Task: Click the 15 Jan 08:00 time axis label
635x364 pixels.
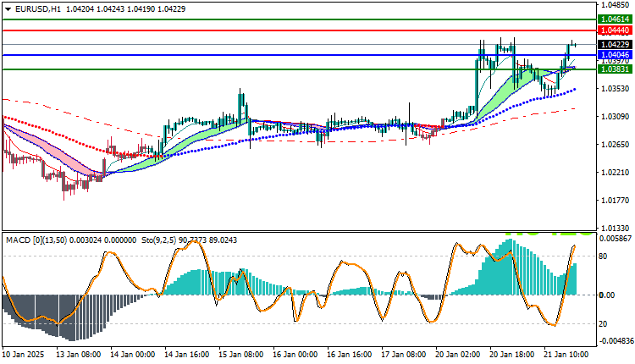Action: point(241,355)
